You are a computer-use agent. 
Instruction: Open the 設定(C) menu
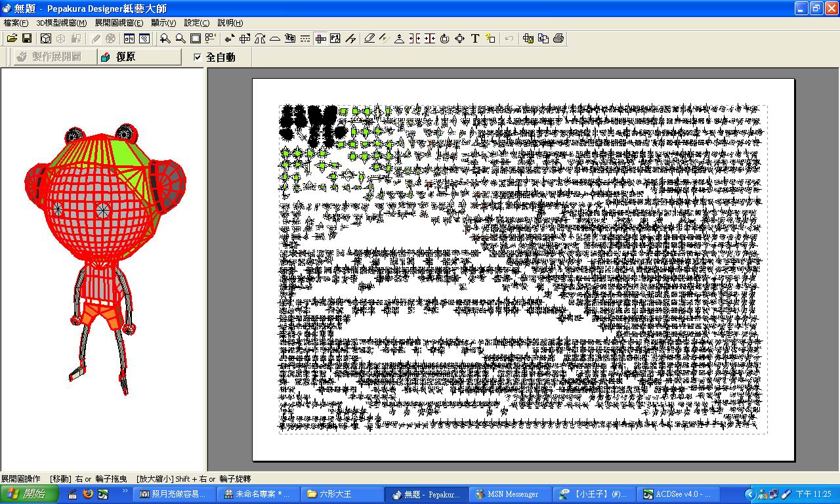point(196,23)
